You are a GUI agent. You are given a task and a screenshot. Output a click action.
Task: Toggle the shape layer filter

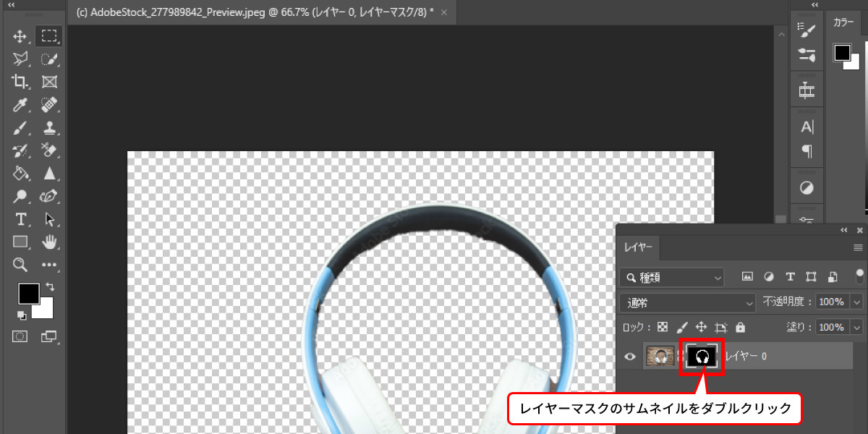[x=811, y=276]
